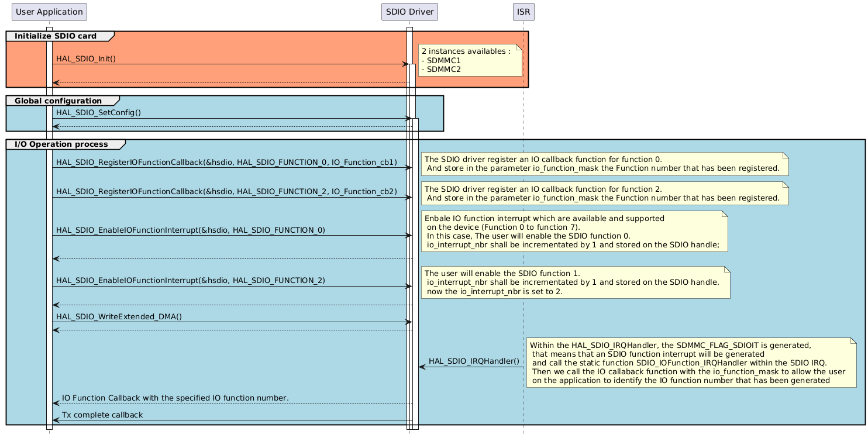This screenshot has height=438, width=868.
Task: Select the HAL_SDIO_SetConfig() message label
Action: coord(99,113)
